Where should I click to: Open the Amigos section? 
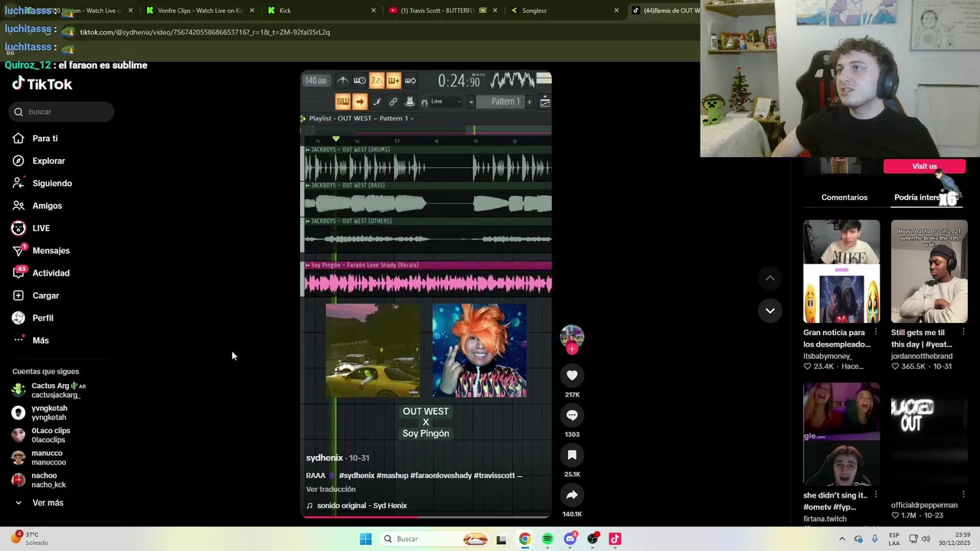pos(38,206)
